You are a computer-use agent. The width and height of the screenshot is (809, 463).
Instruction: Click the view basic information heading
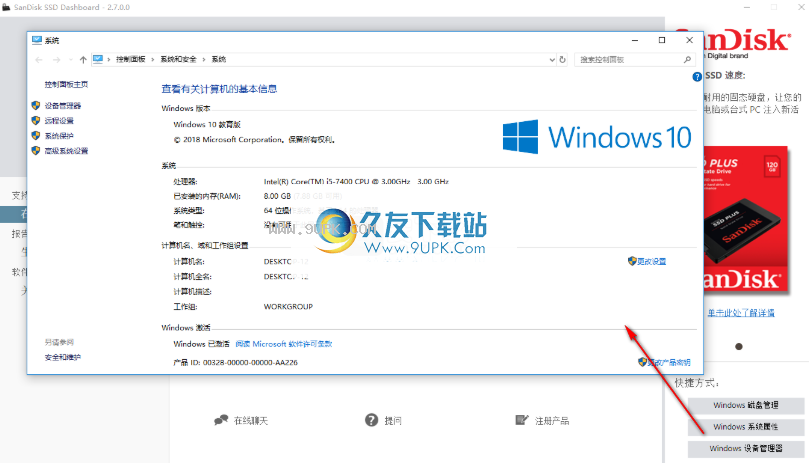[x=219, y=89]
